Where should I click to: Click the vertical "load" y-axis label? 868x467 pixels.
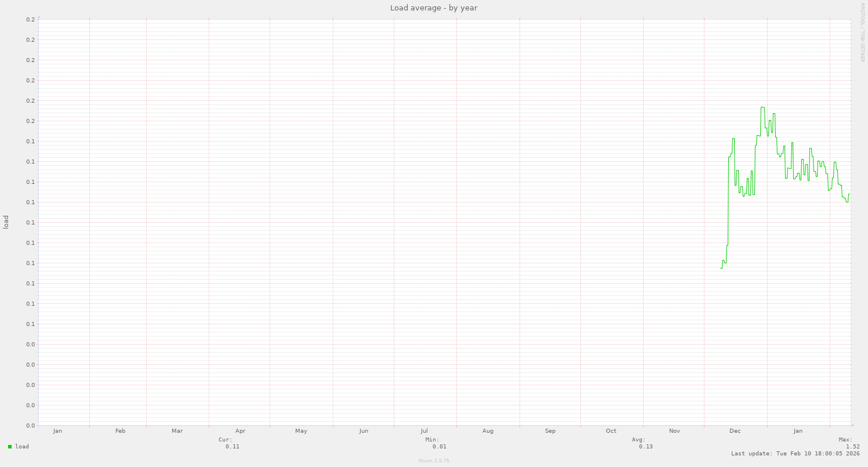[6, 222]
